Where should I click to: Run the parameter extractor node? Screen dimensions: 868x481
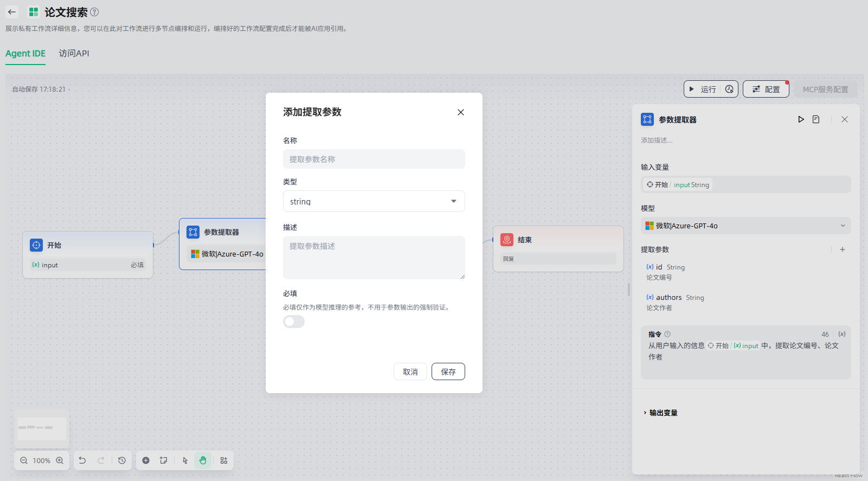coord(801,119)
